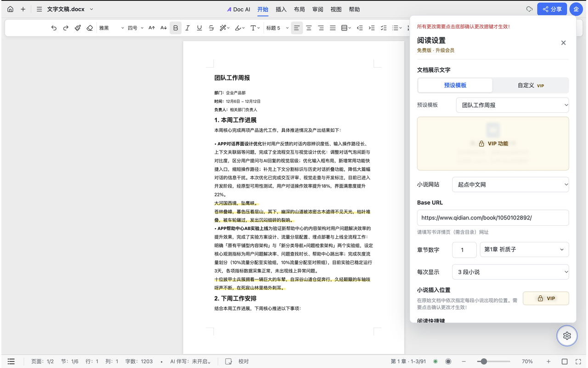The image size is (588, 368).
Task: Open the 每次显示 dropdown 3 段小说
Action: 511,272
